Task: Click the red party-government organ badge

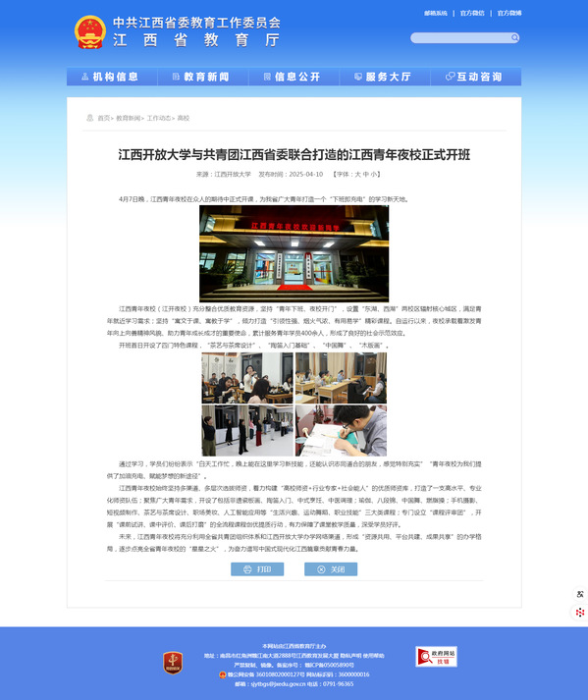Action: (x=173, y=663)
